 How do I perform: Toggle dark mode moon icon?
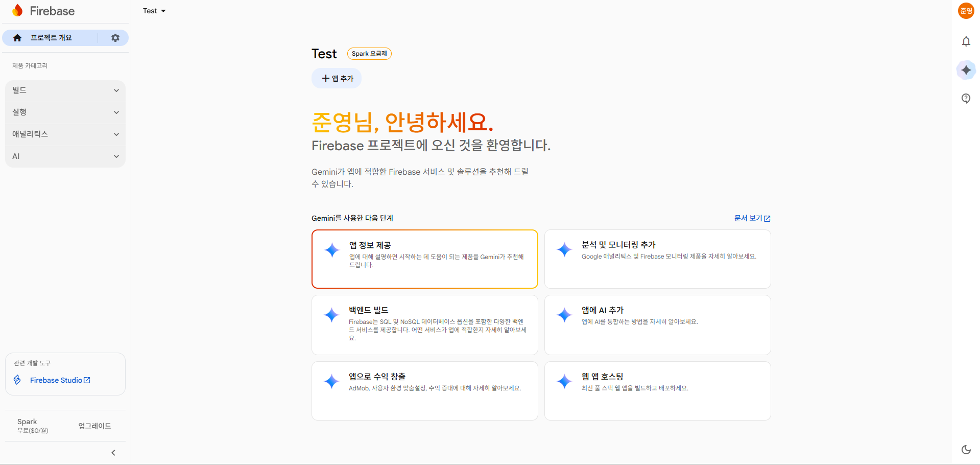pyautogui.click(x=966, y=450)
